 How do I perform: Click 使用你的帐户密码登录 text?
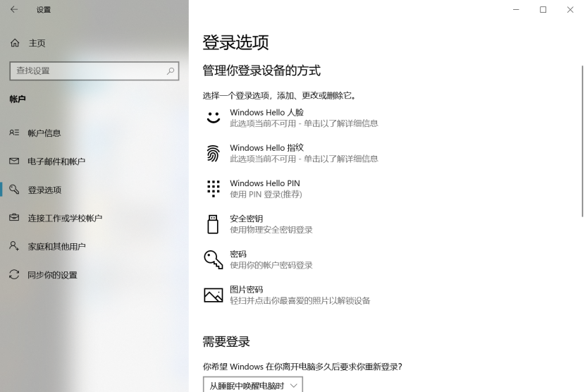271,265
